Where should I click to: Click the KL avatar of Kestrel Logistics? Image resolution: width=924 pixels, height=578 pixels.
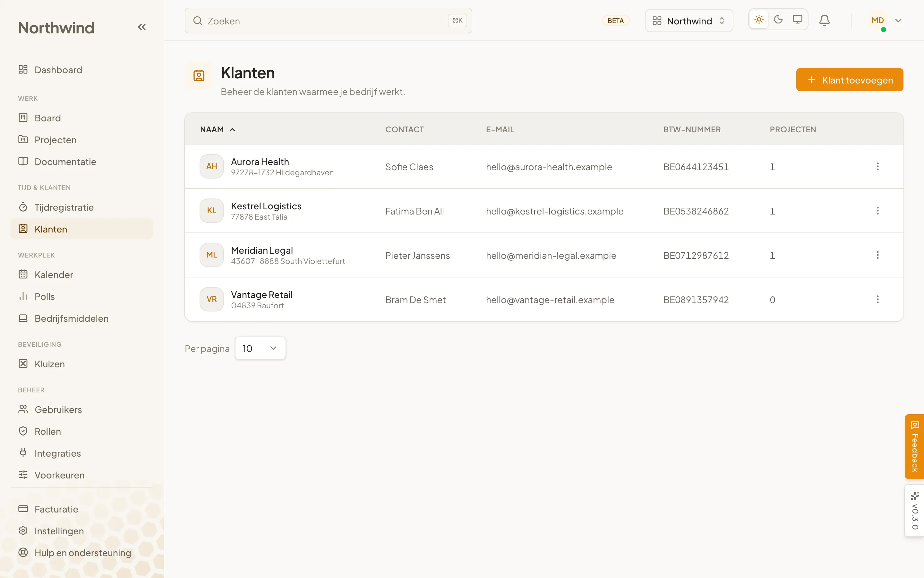pos(211,211)
